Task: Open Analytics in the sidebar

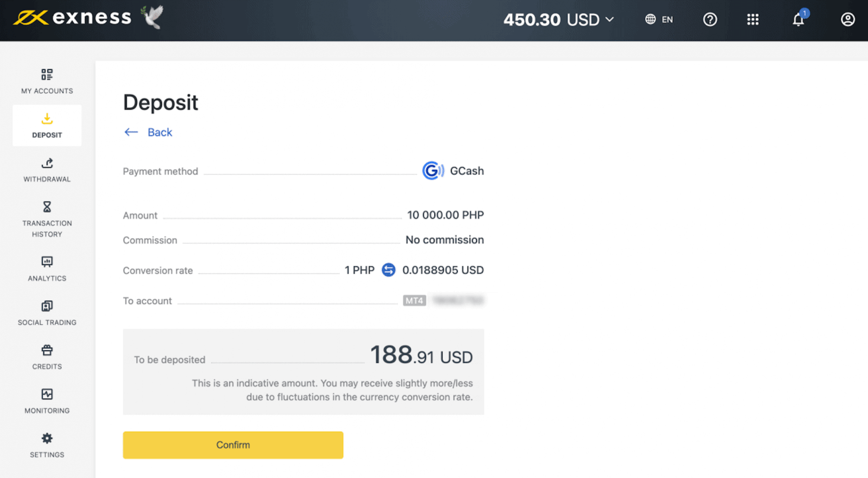Action: coord(47,268)
